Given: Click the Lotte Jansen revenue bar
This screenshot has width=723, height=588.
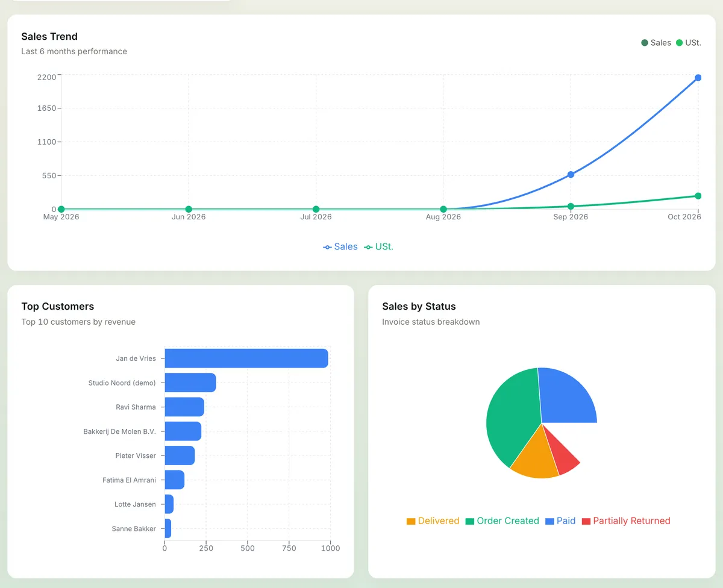Looking at the screenshot, I should [169, 504].
